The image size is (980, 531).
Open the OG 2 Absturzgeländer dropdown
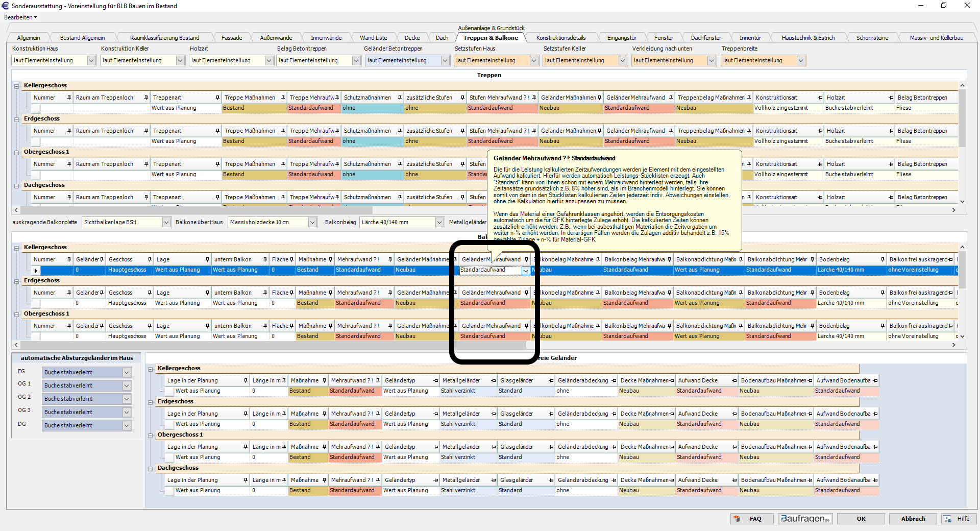coord(127,399)
